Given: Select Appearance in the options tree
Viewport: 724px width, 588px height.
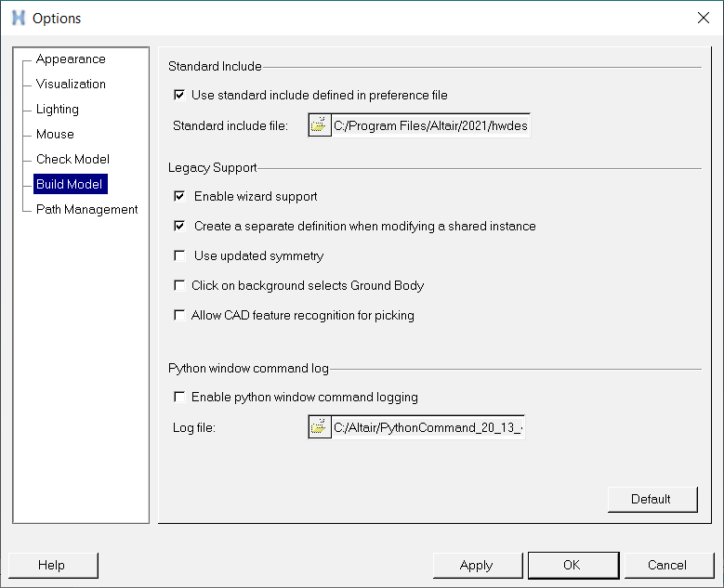Looking at the screenshot, I should (x=71, y=59).
